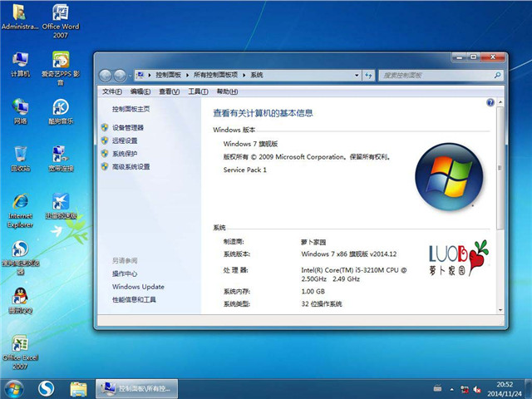532x399 pixels.
Task: Expand the arrow after 所有控制面板项 breadcrumb
Action: click(244, 75)
